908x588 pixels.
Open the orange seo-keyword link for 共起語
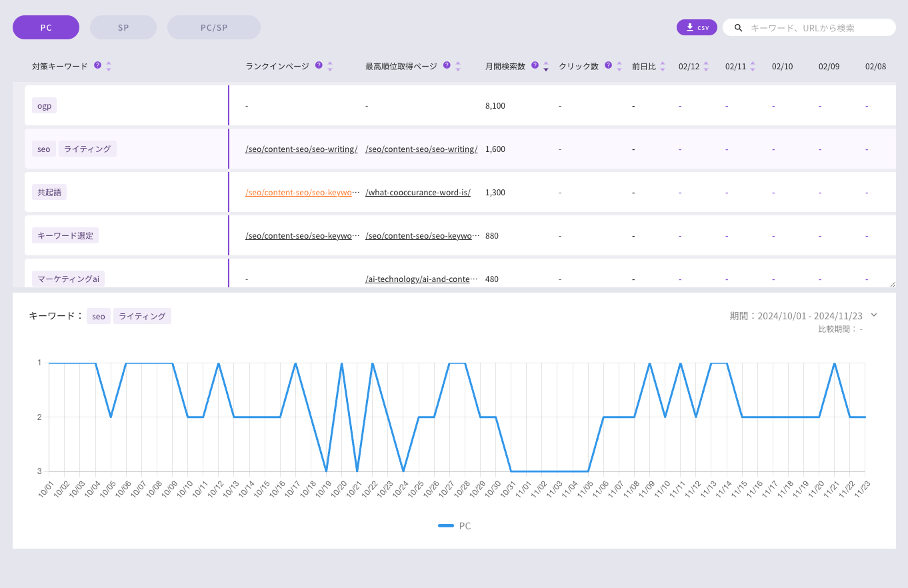click(302, 193)
